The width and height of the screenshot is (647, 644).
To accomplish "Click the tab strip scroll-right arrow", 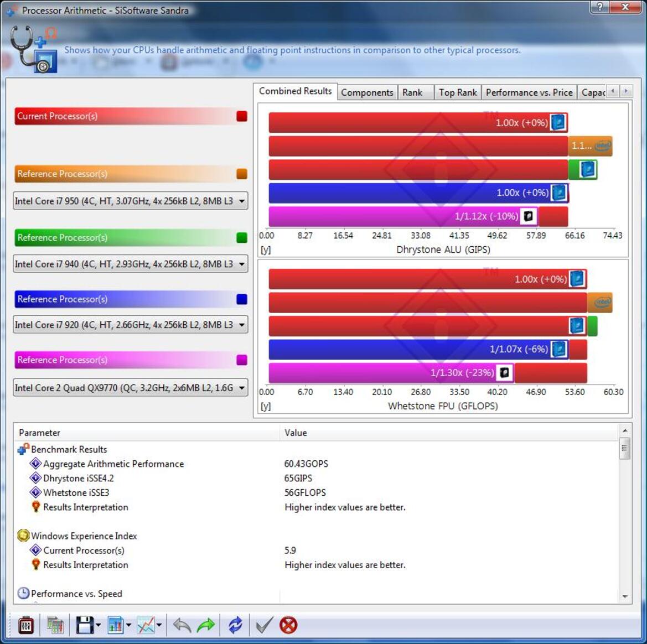I will 626,91.
